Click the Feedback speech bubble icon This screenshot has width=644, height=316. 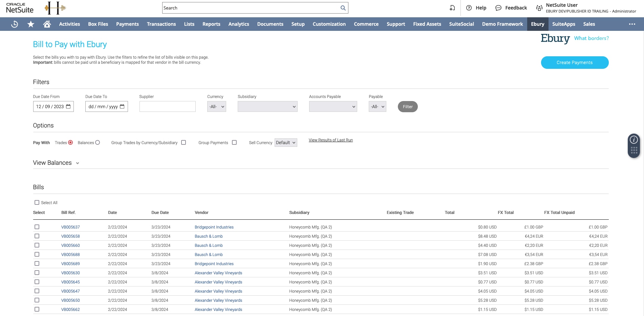(x=498, y=8)
